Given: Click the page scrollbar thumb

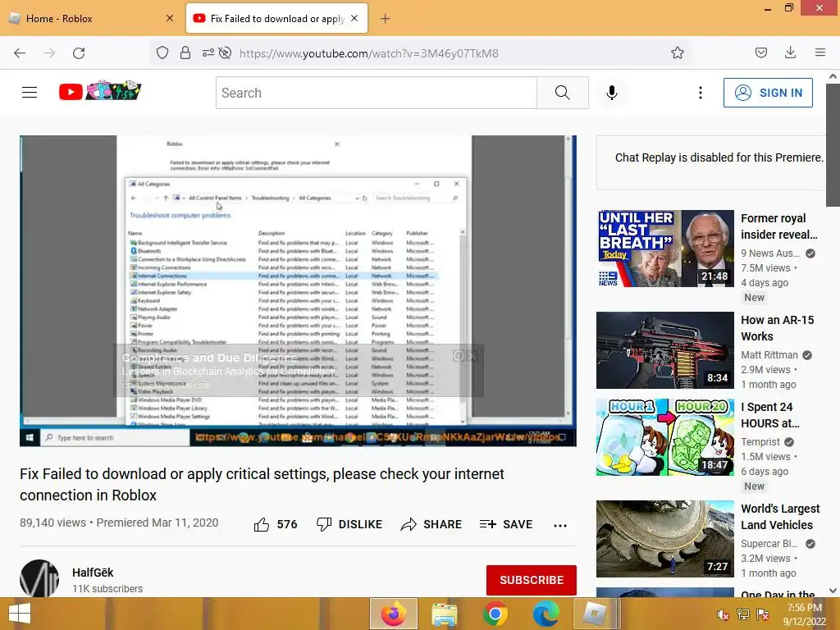Looking at the screenshot, I should tap(833, 144).
